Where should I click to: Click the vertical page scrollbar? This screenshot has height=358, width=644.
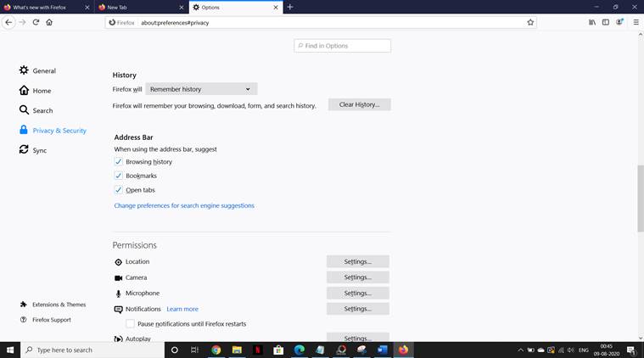[x=640, y=199]
